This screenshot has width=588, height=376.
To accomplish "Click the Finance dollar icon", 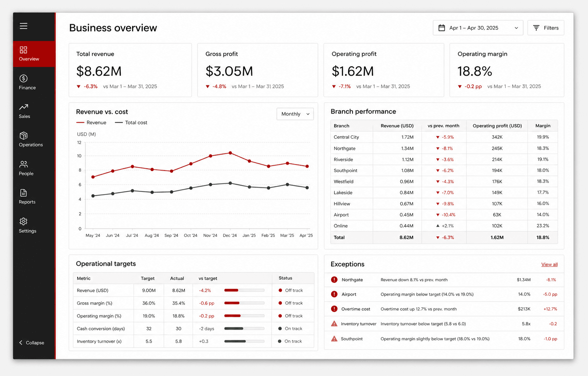I will click(x=23, y=78).
